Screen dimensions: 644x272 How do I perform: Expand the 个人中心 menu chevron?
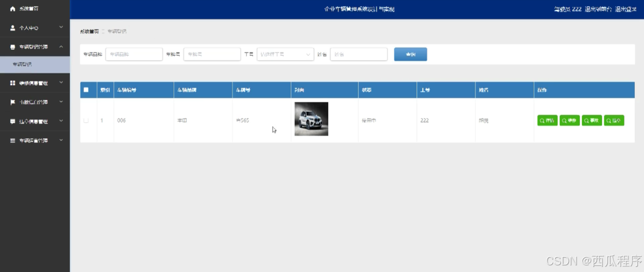click(x=61, y=27)
